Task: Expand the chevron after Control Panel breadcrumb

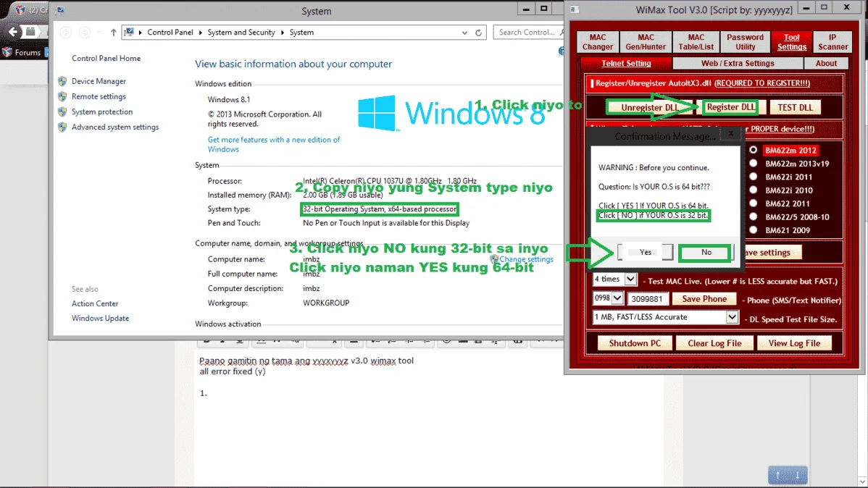Action: 201,33
